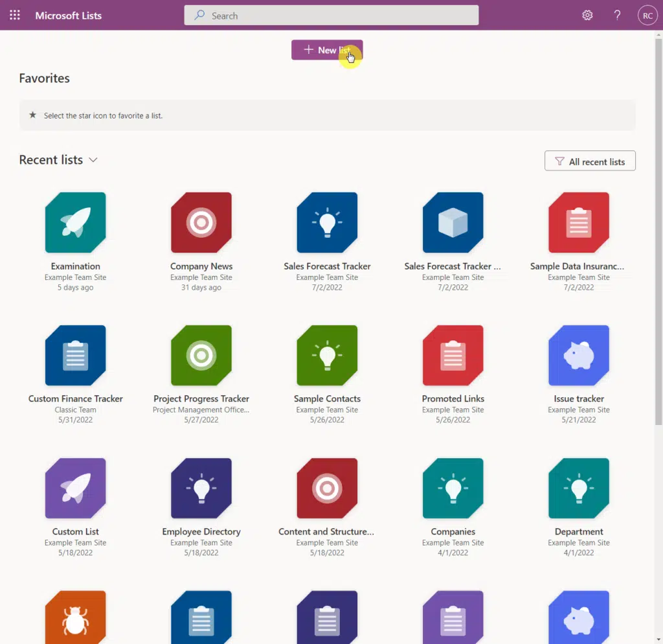Click the Project Progress Tracker list name
Screen dimensions: 663x644
click(201, 398)
